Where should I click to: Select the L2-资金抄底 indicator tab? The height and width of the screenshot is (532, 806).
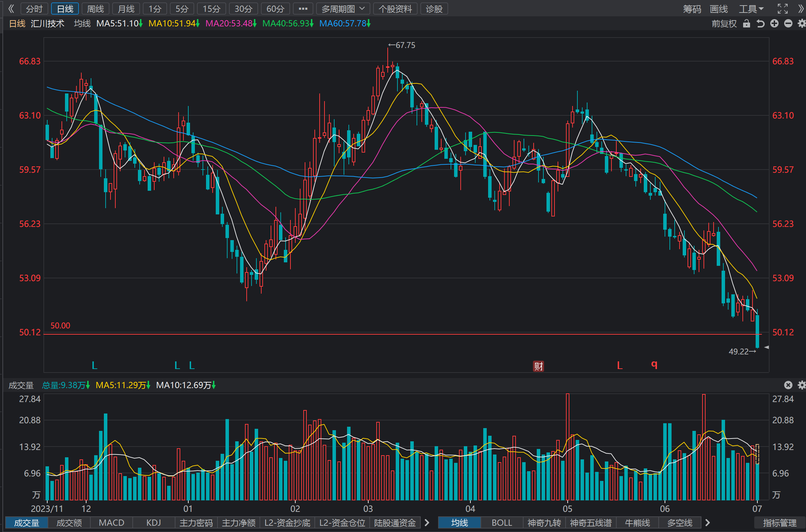coord(287,523)
